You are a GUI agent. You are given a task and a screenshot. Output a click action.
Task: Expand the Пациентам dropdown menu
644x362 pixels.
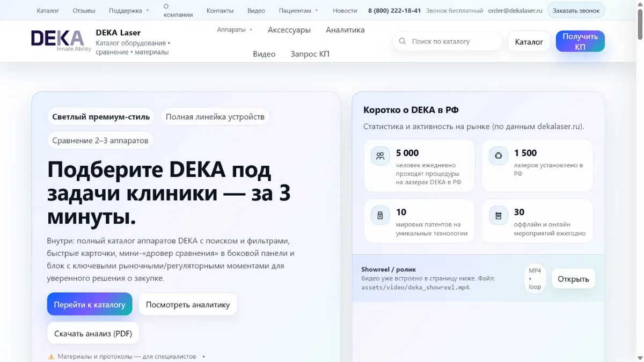(298, 10)
